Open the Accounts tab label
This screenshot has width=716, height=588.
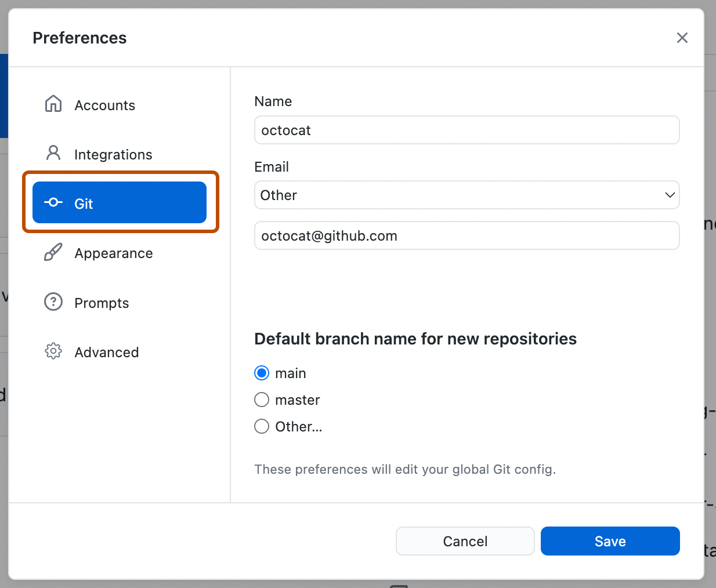(105, 106)
